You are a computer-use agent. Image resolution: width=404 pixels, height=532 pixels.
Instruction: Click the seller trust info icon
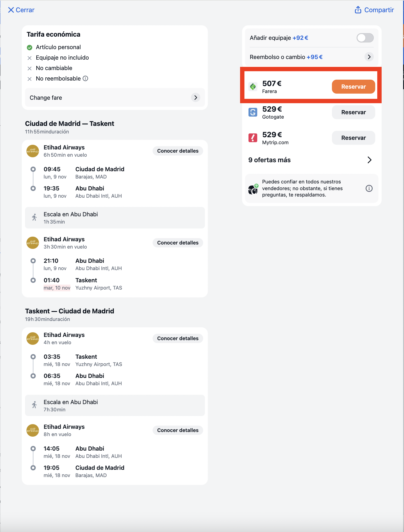(369, 188)
